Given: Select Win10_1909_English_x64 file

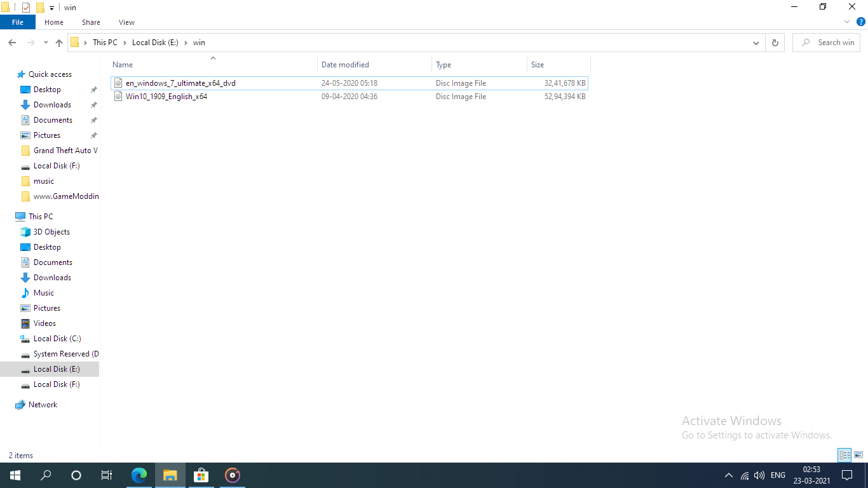Looking at the screenshot, I should click(x=349, y=97).
